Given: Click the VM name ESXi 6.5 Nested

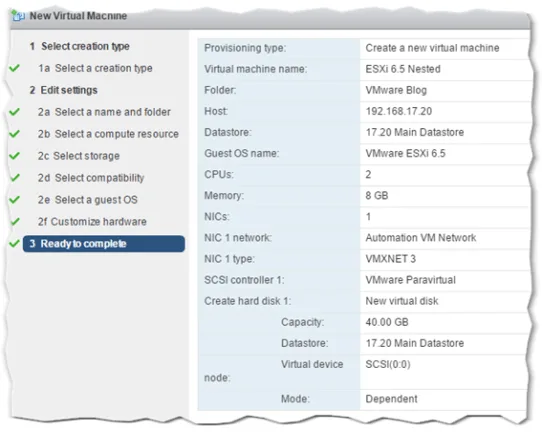Looking at the screenshot, I should pos(403,69).
